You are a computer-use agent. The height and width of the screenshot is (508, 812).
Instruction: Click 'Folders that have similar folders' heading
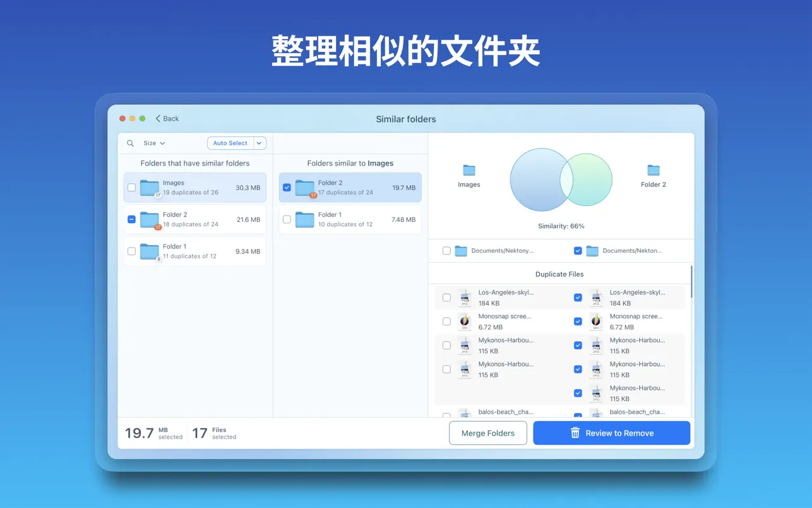(x=195, y=163)
